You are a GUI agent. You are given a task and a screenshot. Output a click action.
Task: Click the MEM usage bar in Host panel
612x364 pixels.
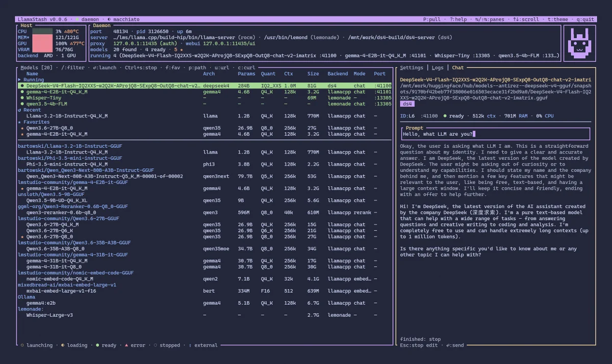point(42,37)
